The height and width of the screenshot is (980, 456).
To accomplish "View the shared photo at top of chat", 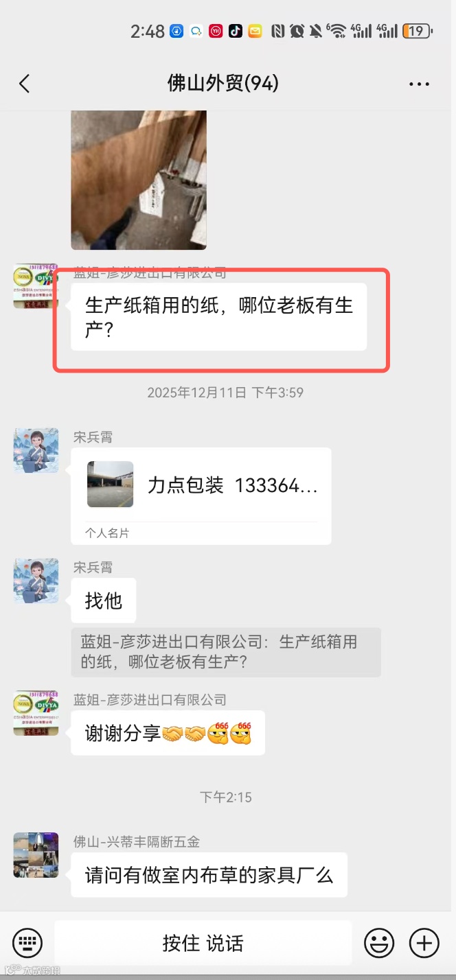I will (x=139, y=180).
